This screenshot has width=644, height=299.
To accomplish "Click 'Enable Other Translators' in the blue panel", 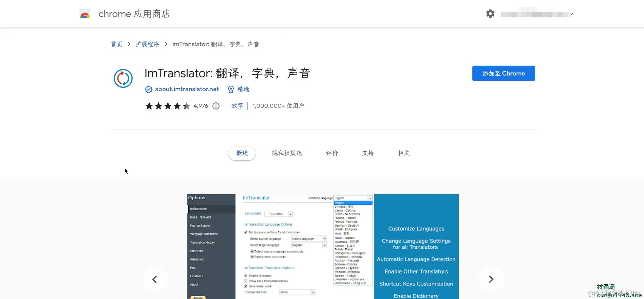I will 416,271.
